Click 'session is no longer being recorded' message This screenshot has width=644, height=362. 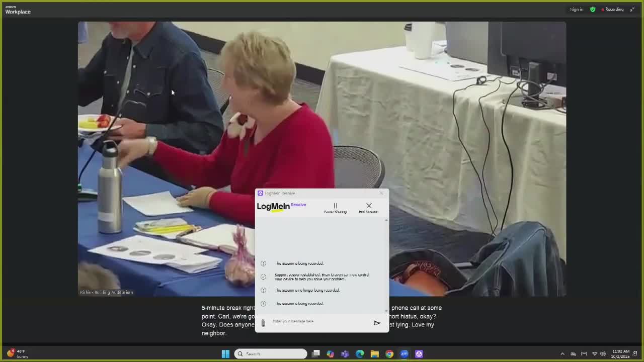307,290
